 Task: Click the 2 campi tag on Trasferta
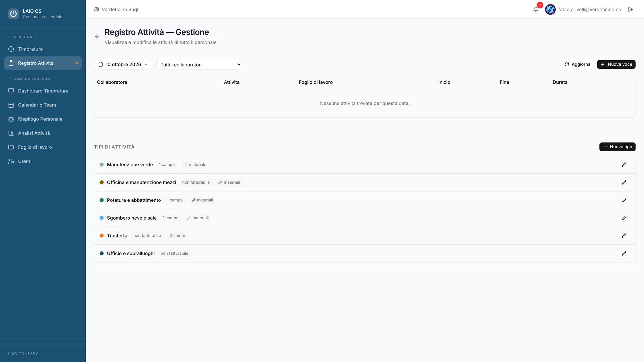(x=177, y=236)
